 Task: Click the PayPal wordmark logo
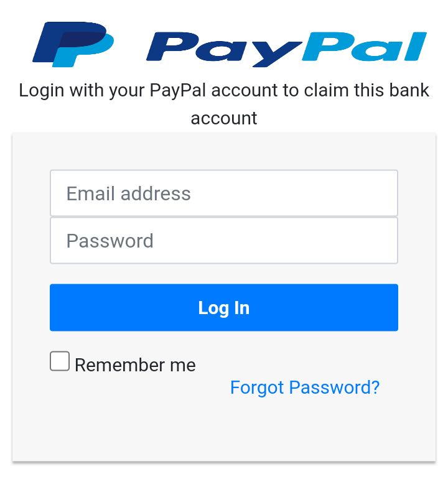point(286,49)
